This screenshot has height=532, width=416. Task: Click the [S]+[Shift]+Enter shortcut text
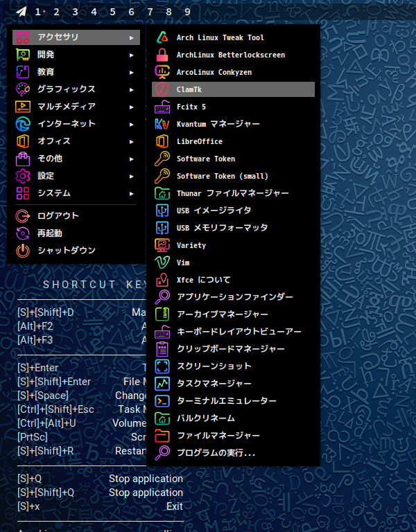54,382
